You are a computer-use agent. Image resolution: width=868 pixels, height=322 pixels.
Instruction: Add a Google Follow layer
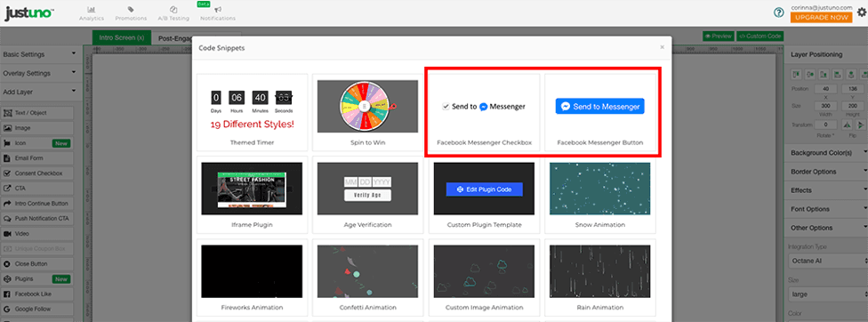(37, 309)
